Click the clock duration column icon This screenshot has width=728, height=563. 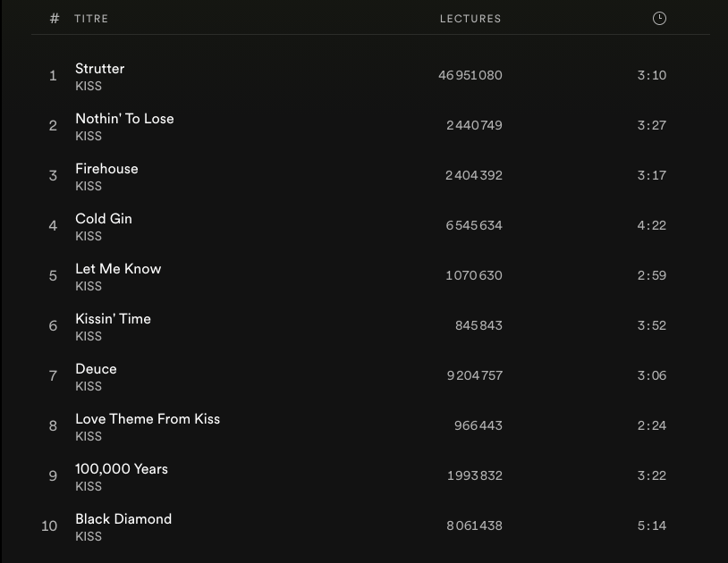pyautogui.click(x=659, y=19)
